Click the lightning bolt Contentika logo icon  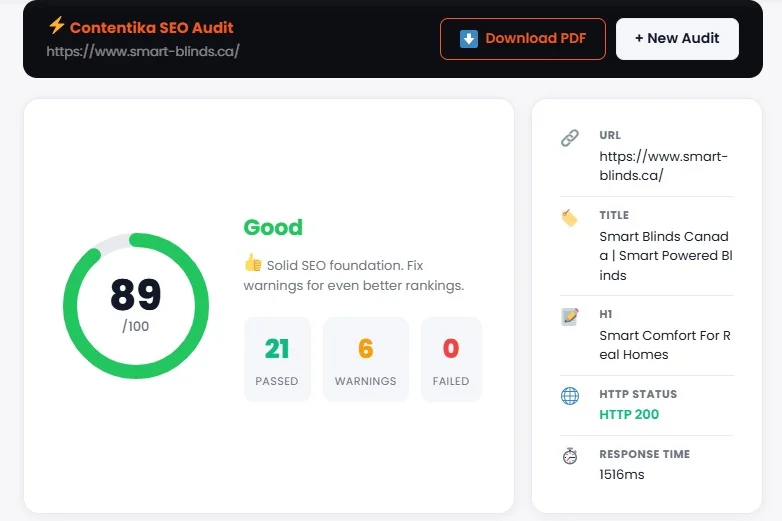click(x=56, y=26)
